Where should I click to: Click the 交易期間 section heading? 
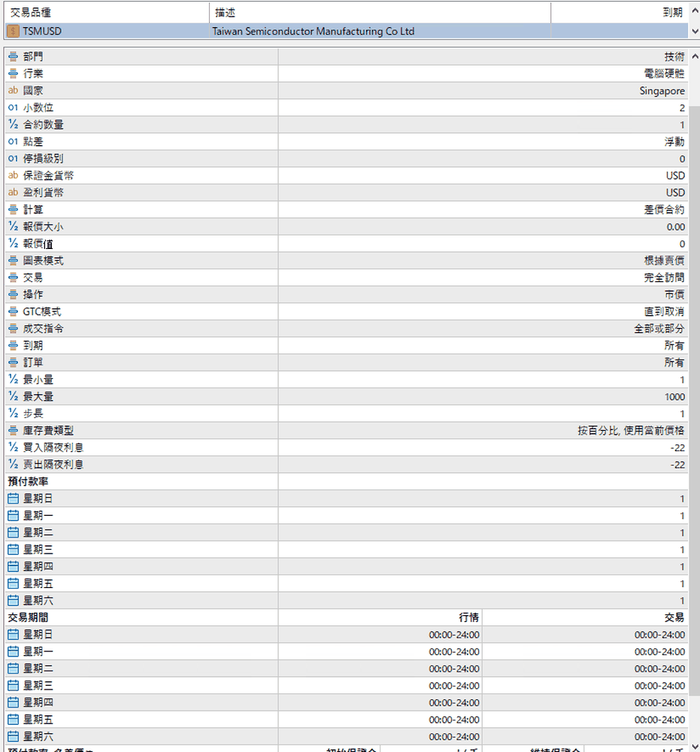point(29,617)
